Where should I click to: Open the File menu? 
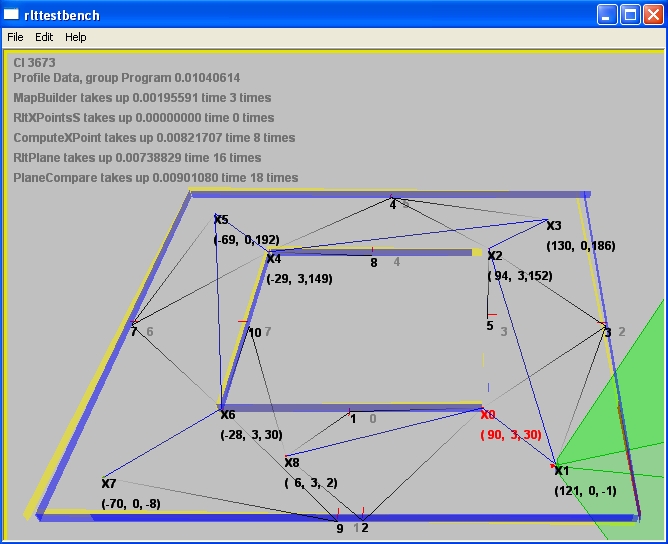(15, 37)
